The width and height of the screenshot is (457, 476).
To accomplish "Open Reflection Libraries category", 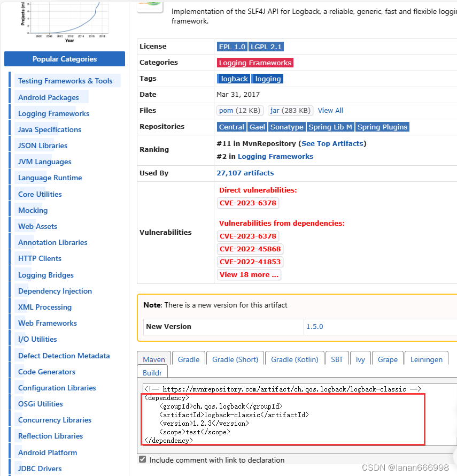I will click(51, 436).
